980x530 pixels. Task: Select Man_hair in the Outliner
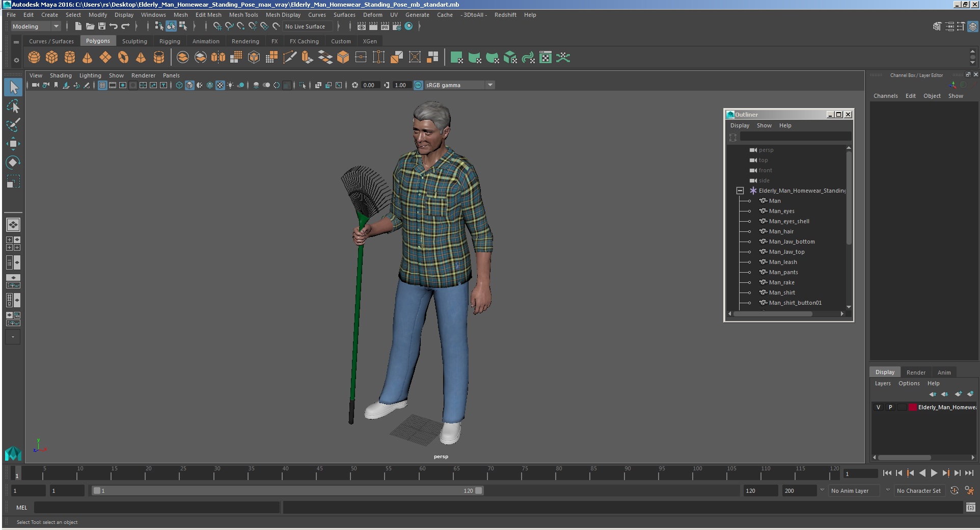click(781, 231)
